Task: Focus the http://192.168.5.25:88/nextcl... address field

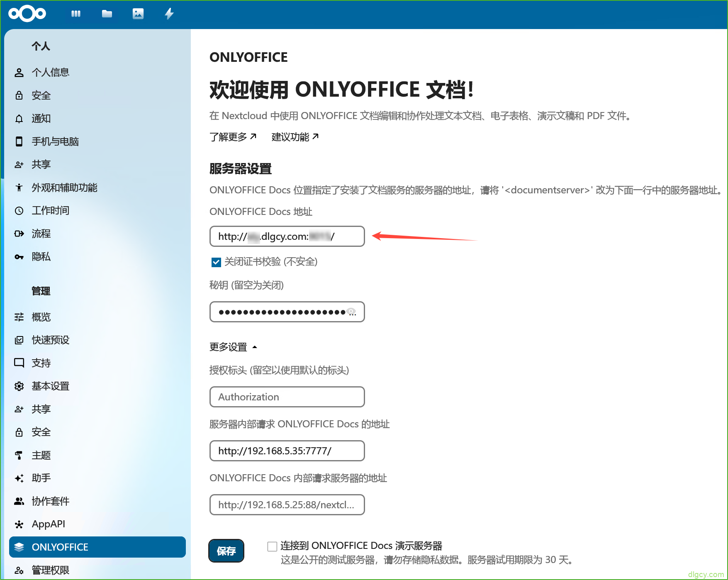Action: tap(287, 505)
